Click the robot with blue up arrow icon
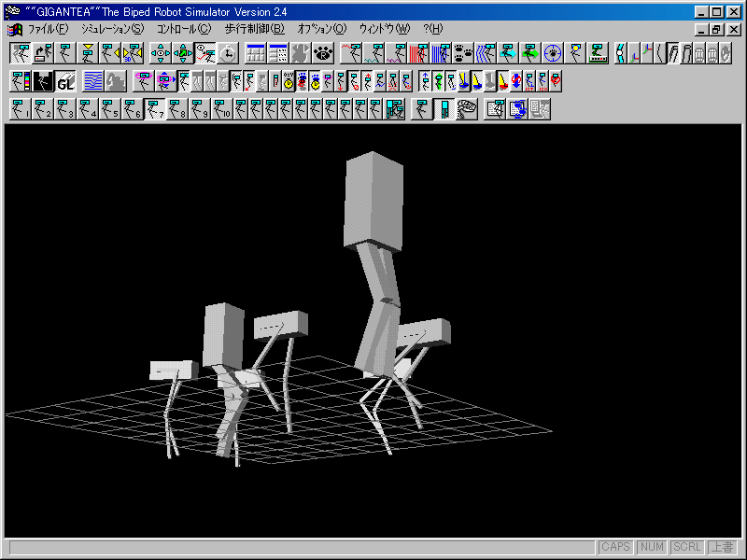This screenshot has width=747, height=560. pyautogui.click(x=426, y=81)
